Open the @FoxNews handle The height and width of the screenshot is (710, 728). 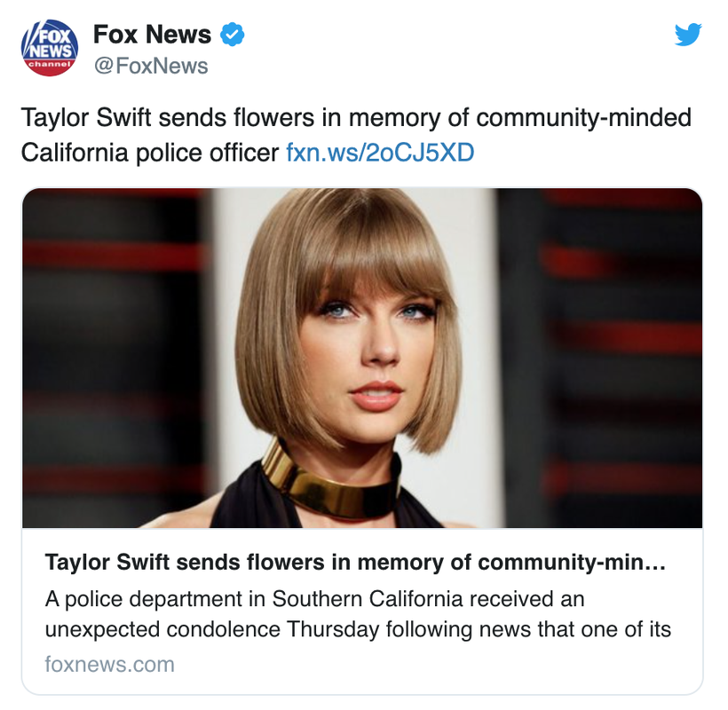[x=150, y=66]
